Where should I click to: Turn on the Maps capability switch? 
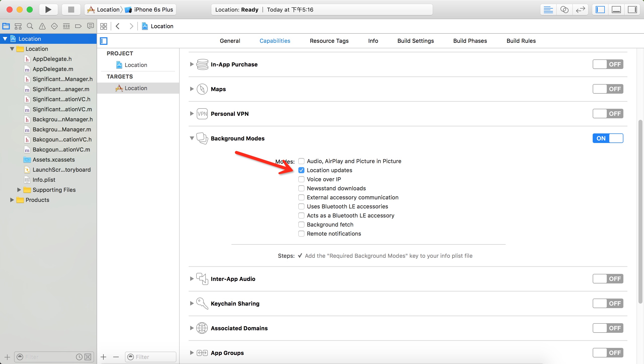pos(608,89)
